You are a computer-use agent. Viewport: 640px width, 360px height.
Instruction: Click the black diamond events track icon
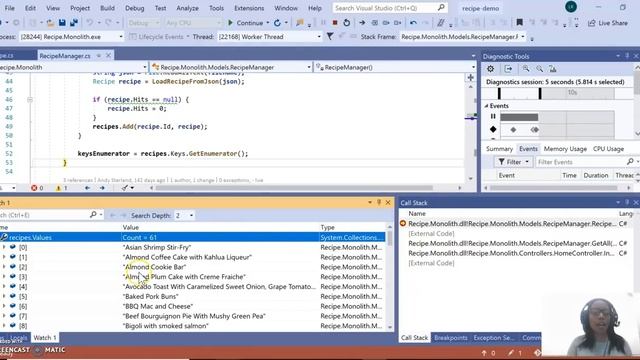coord(493,129)
